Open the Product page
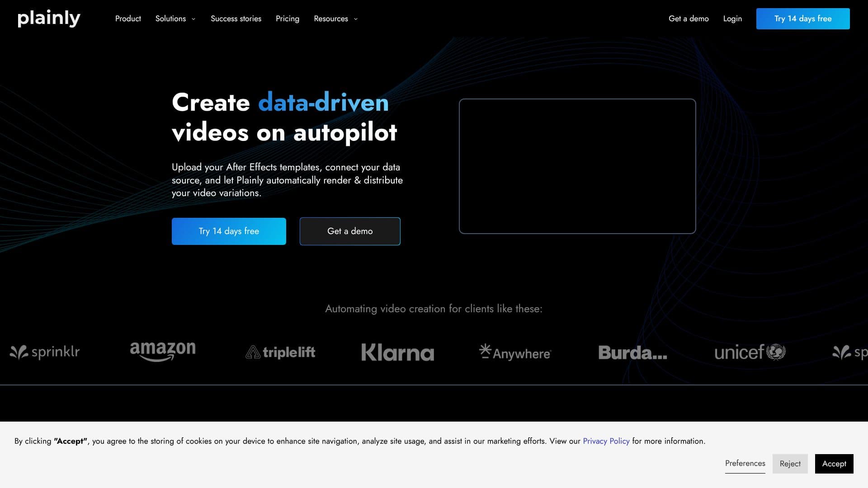The image size is (868, 488). coord(128,19)
